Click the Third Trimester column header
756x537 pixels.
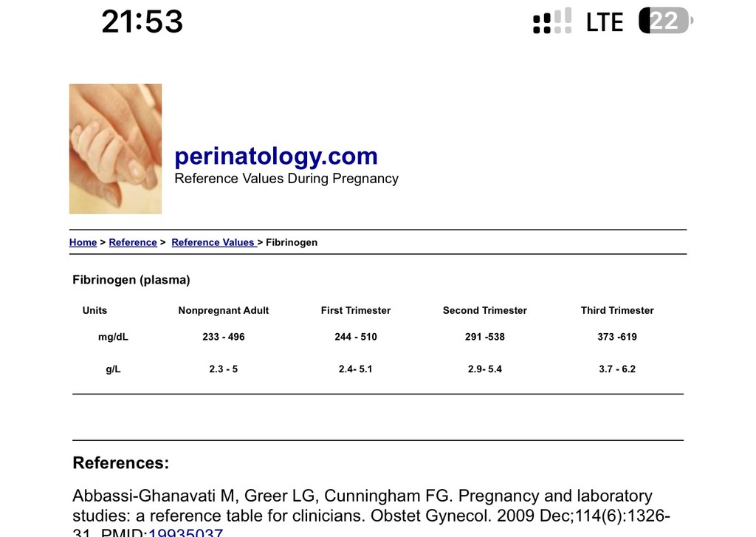[x=617, y=310]
